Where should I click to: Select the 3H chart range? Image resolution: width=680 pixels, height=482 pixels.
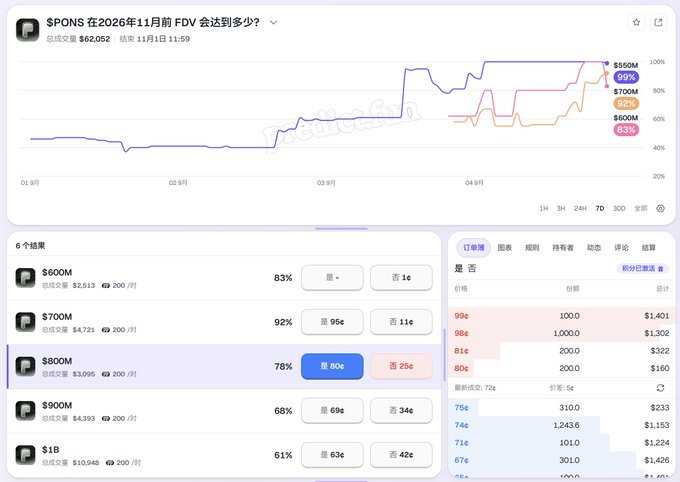(561, 208)
